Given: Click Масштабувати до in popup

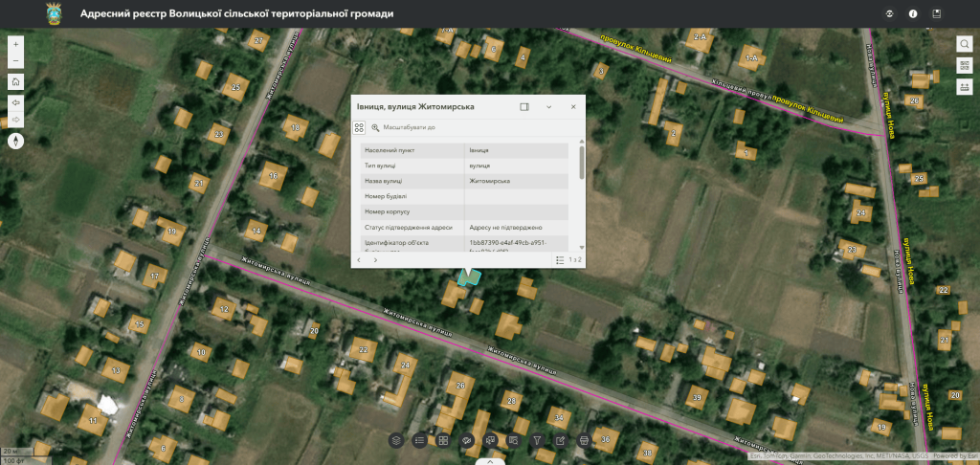Looking at the screenshot, I should click(404, 127).
